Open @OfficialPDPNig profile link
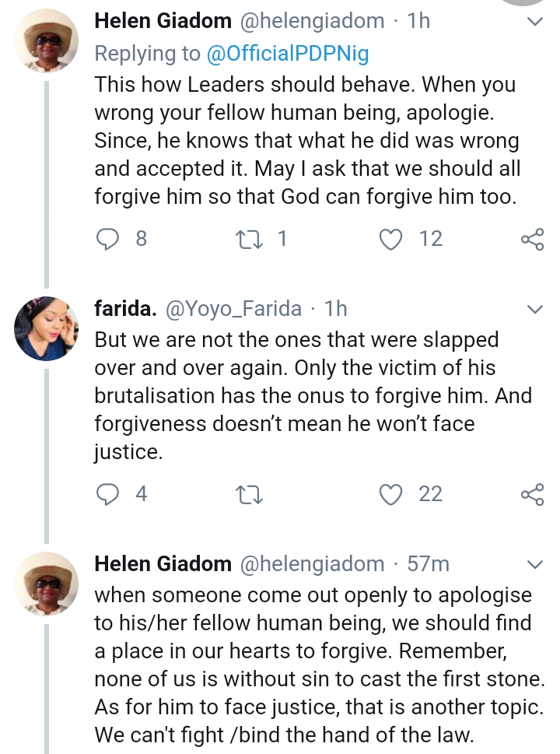Screen dimensions: 560x754 coord(286,54)
